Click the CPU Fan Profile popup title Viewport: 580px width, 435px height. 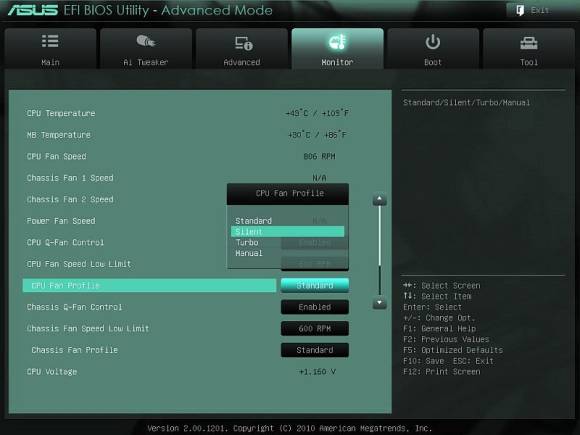pos(290,193)
